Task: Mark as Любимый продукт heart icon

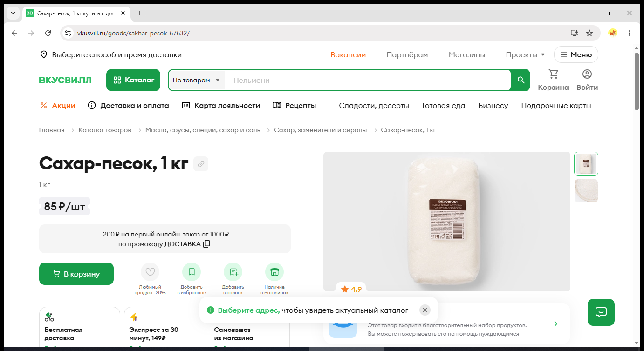Action: click(150, 272)
